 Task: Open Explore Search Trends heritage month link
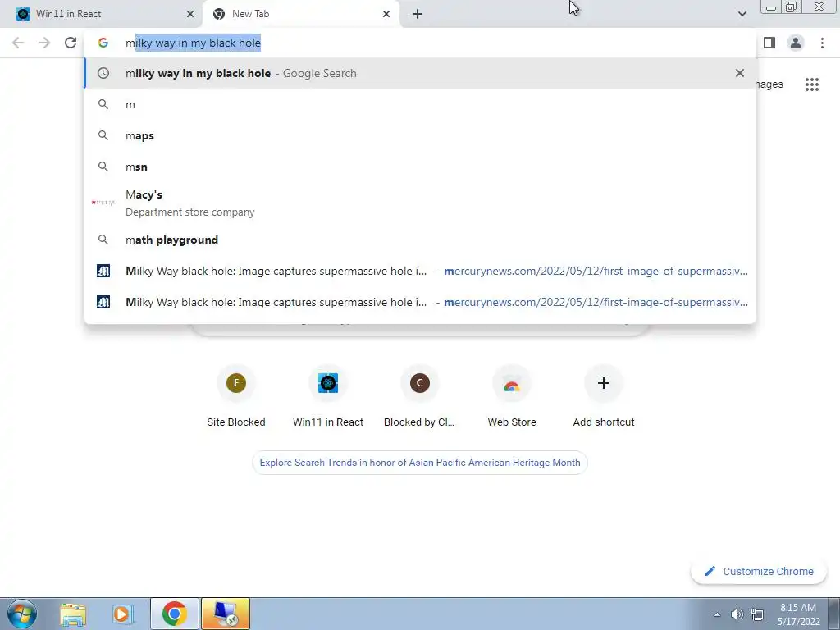(x=420, y=463)
